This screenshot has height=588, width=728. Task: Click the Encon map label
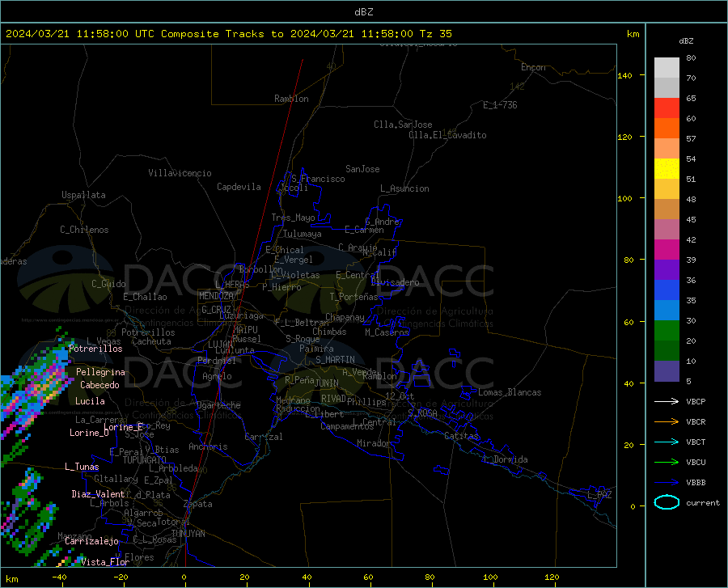[x=533, y=67]
